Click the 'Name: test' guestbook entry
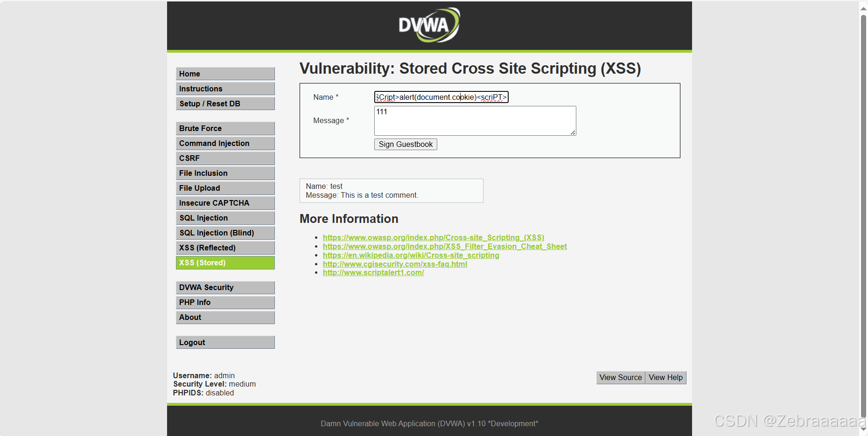Viewport: 868px width, 436px height. 324,186
